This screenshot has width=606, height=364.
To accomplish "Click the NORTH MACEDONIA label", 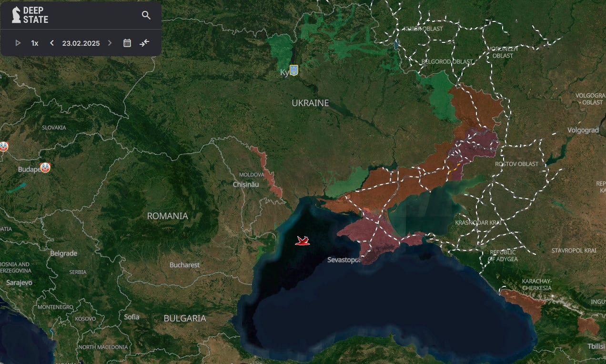I will (102, 347).
